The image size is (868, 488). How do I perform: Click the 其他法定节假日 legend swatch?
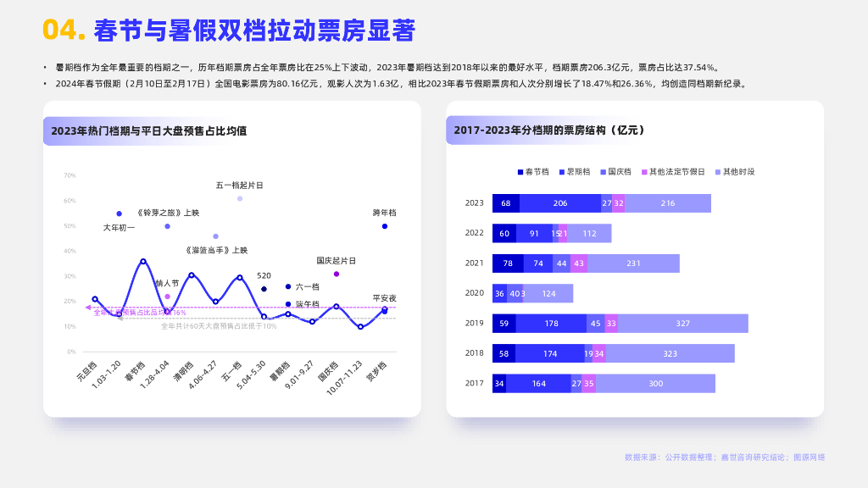click(644, 172)
